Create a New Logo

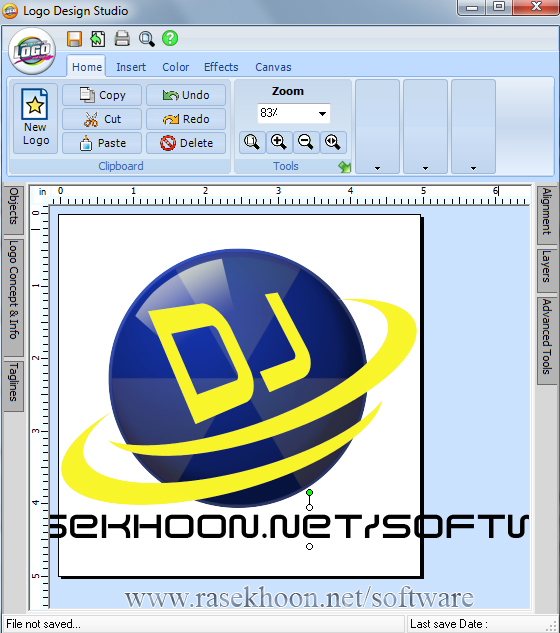36,119
